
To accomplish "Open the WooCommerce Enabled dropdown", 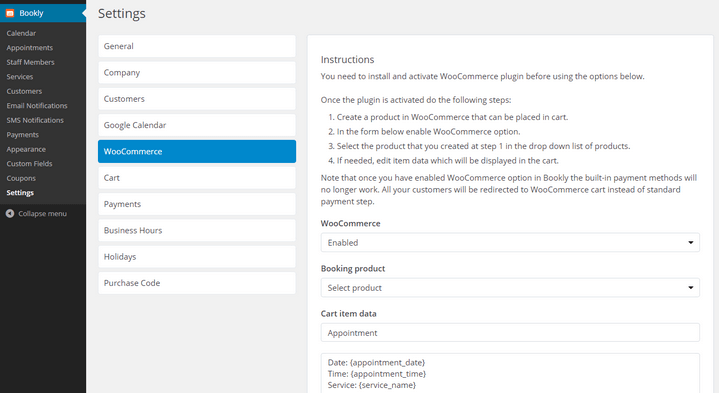I will [x=510, y=243].
